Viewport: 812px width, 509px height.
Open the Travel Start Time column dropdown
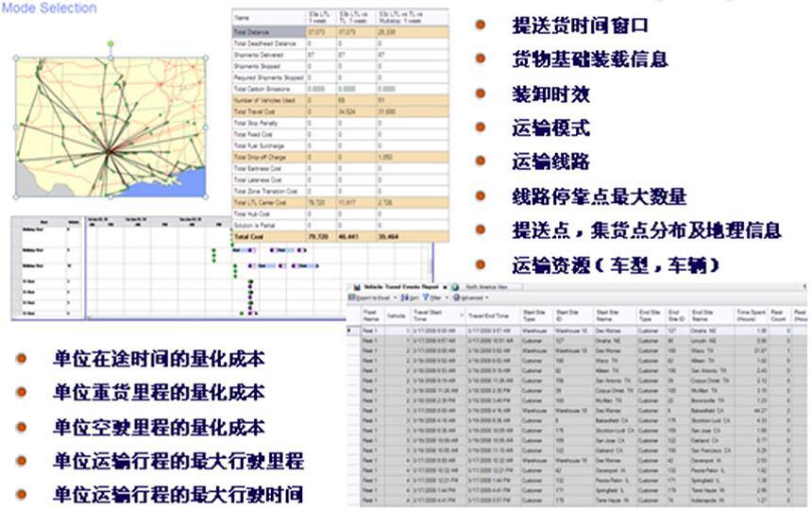coord(462,315)
